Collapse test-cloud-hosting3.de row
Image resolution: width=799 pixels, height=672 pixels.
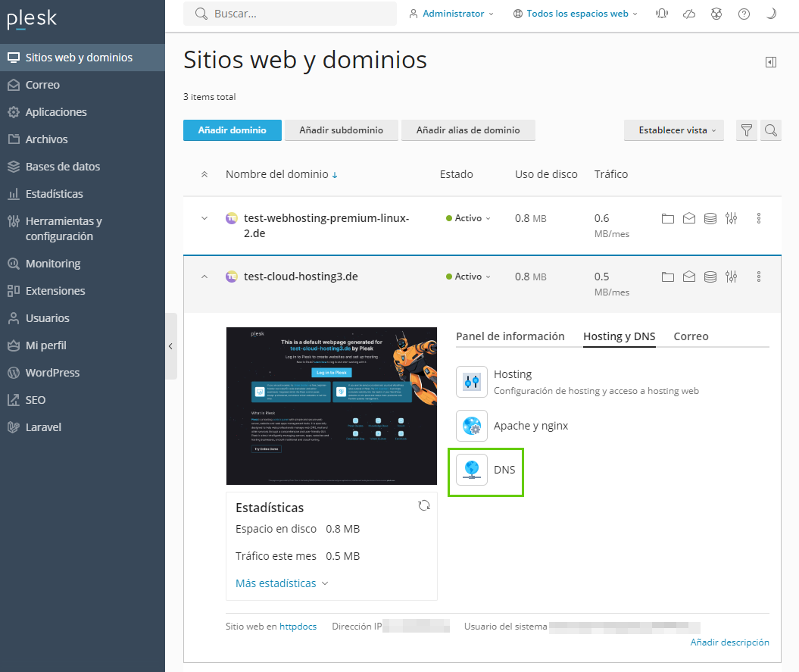coord(204,277)
